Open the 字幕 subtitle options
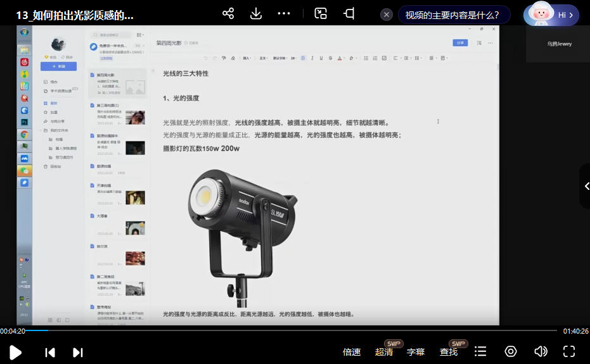The height and width of the screenshot is (364, 590). tap(416, 352)
